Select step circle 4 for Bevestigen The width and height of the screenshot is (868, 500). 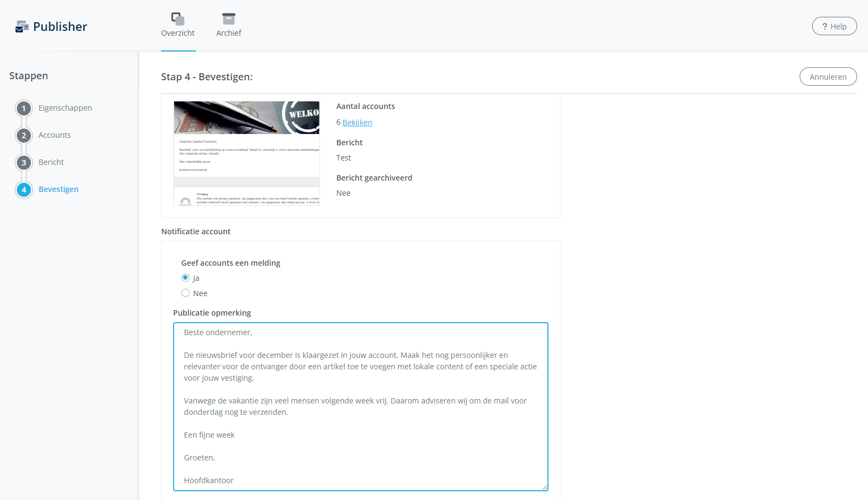[24, 190]
